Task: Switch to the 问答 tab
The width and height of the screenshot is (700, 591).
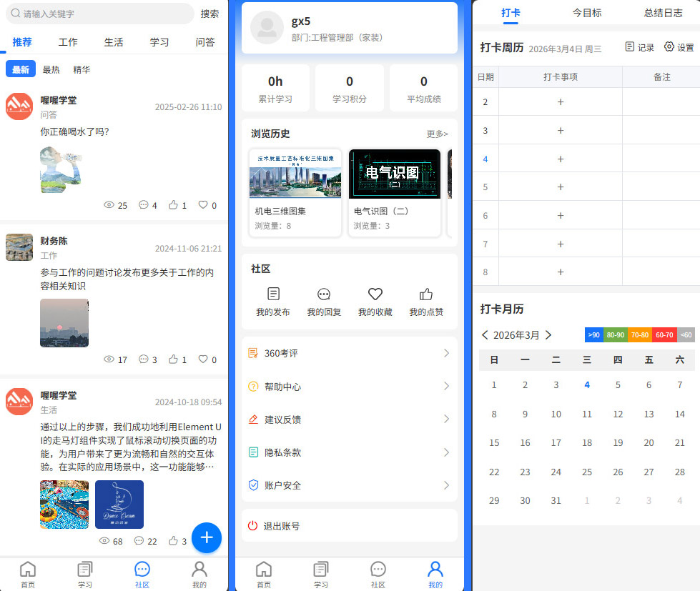Action: coord(205,42)
